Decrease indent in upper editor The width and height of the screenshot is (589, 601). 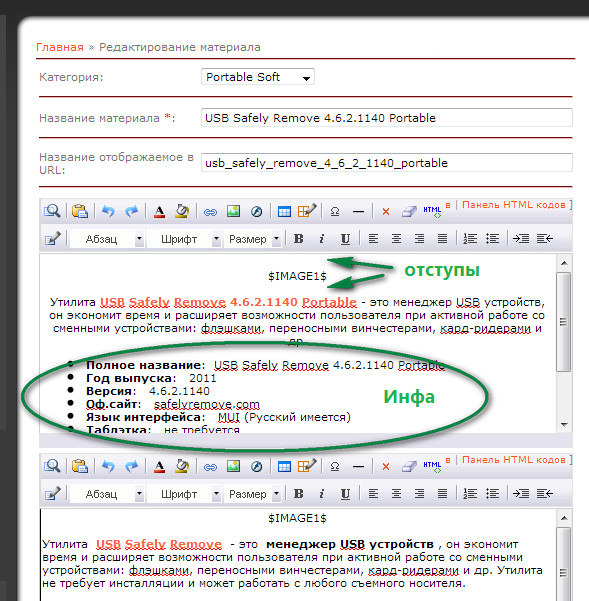545,239
